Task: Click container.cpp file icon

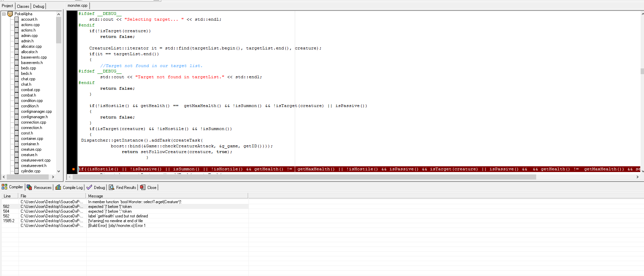Action: pyautogui.click(x=17, y=139)
